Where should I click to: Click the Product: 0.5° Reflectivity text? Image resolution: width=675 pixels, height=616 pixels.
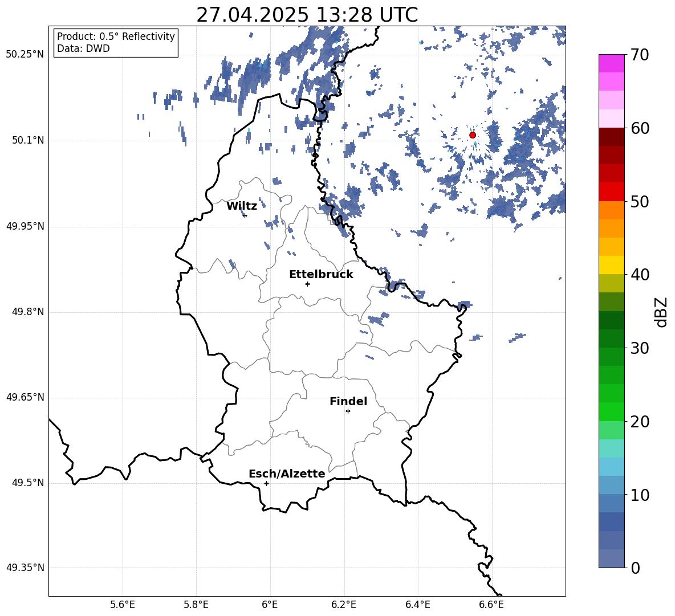(116, 36)
